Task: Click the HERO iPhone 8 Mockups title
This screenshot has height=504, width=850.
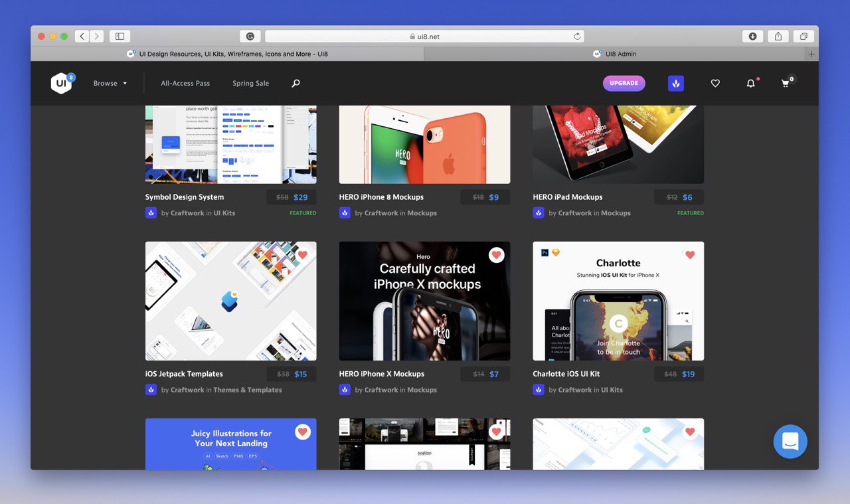Action: 381,197
